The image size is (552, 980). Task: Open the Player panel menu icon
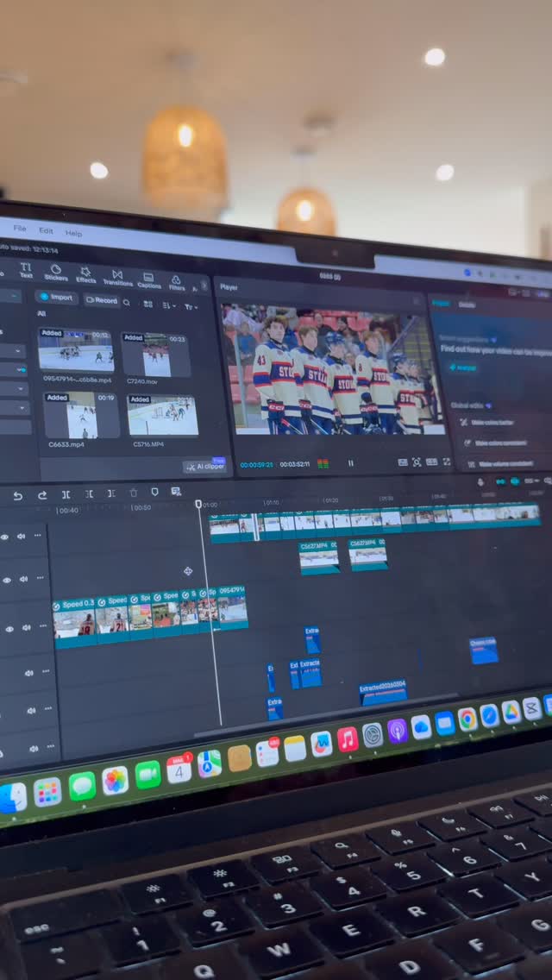tap(417, 301)
